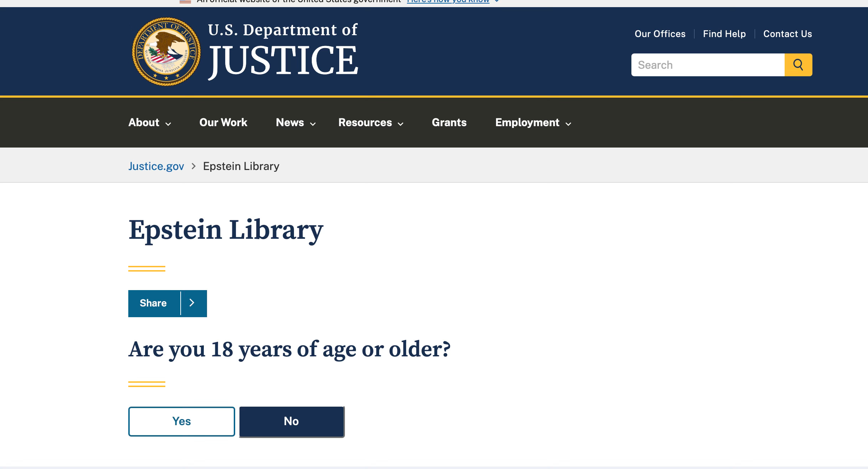Follow the Justice.gov breadcrumb link

(156, 166)
